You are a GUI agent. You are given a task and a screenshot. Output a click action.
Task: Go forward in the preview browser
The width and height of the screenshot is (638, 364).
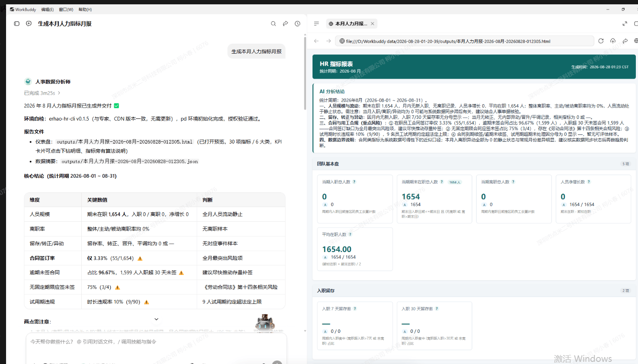click(329, 41)
